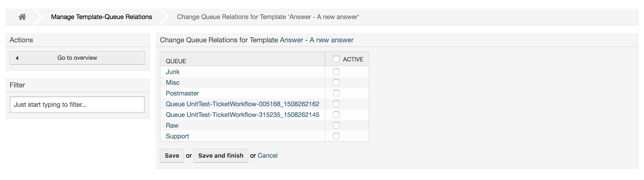The image size is (644, 180).
Task: Open Manage Template-Queue Relations breadcrumb
Action: point(101,17)
